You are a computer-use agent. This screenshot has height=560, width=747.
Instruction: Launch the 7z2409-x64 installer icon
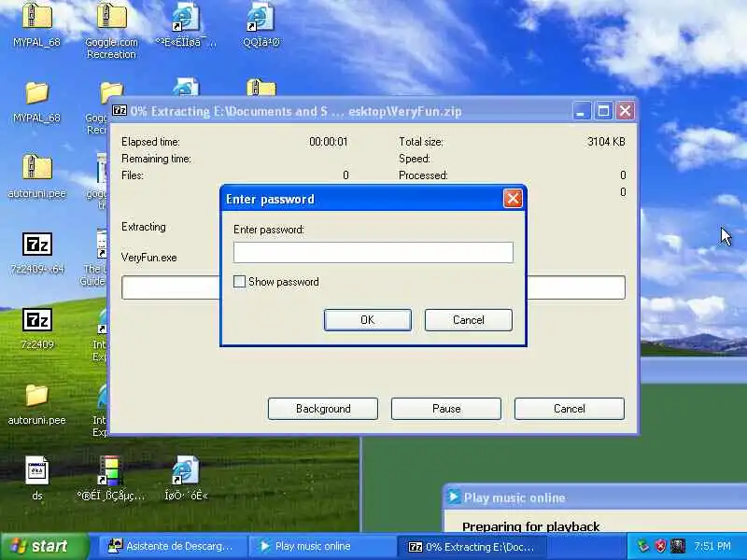point(37,245)
